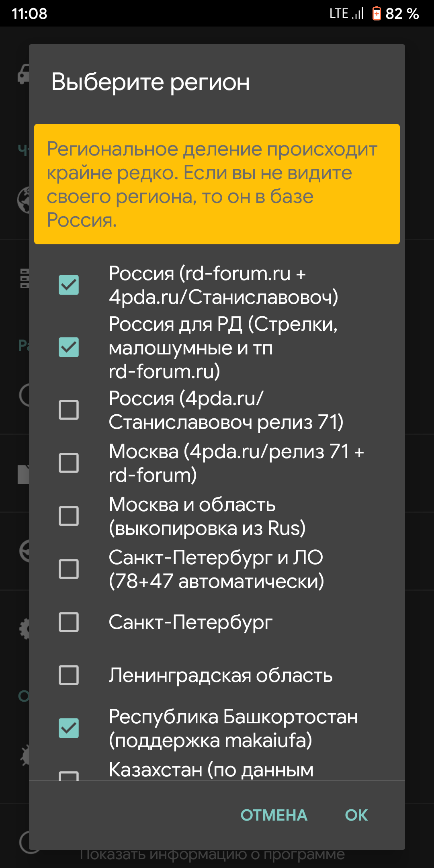Uncheck Республика Башкортостан checkbox
This screenshot has width=434, height=868.
(x=69, y=728)
